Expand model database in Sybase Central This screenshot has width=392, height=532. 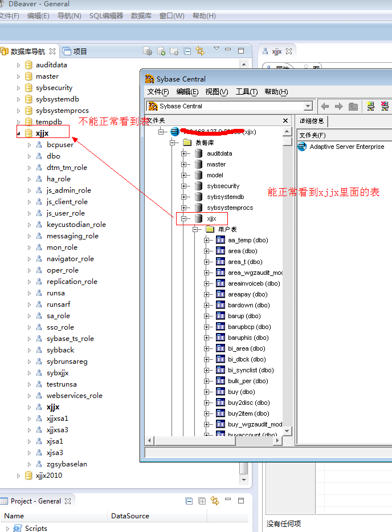[184, 175]
